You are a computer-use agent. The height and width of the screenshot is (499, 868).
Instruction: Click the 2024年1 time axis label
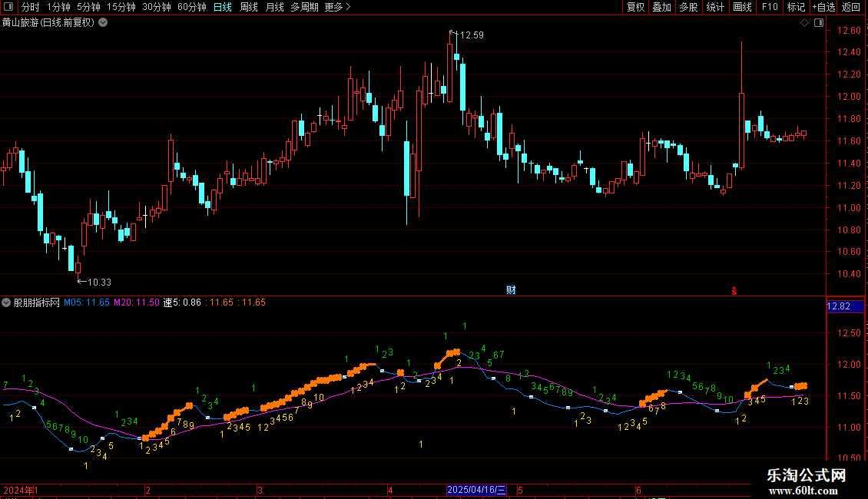(x=21, y=490)
